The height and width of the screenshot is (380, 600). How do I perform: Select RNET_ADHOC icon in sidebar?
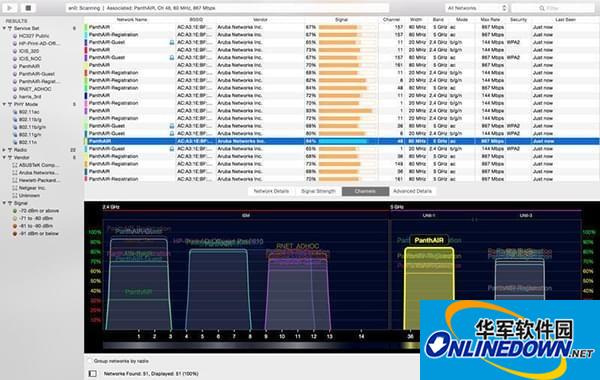[x=15, y=89]
